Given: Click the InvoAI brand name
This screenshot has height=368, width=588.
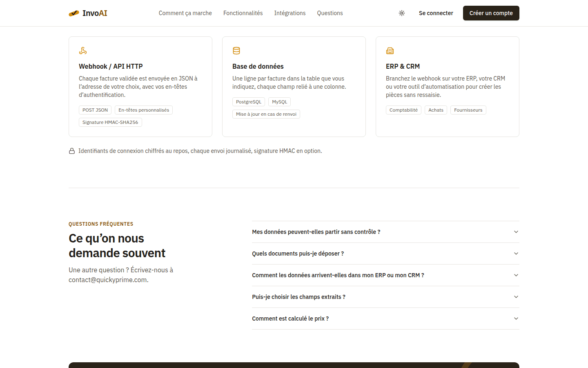Looking at the screenshot, I should point(95,13).
